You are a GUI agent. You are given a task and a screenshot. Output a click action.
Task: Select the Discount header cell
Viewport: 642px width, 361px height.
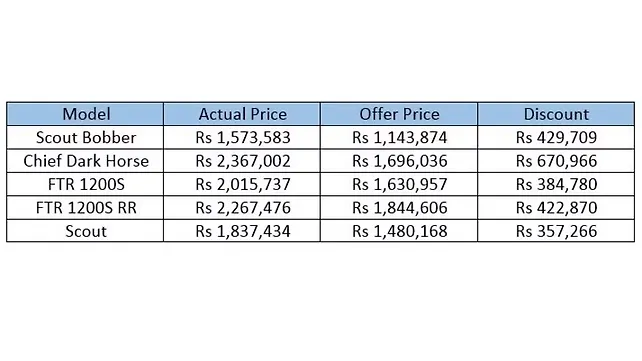[556, 114]
